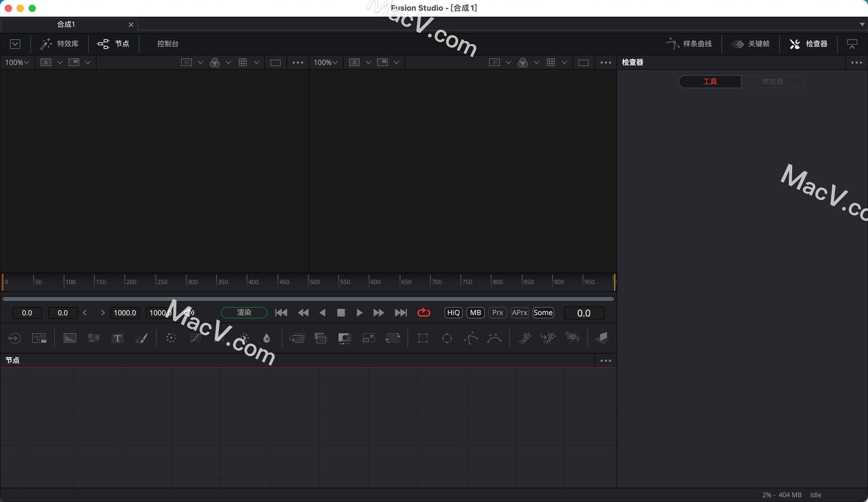Add a Loader node from the toolbar
868x502 pixels.
click(x=14, y=338)
